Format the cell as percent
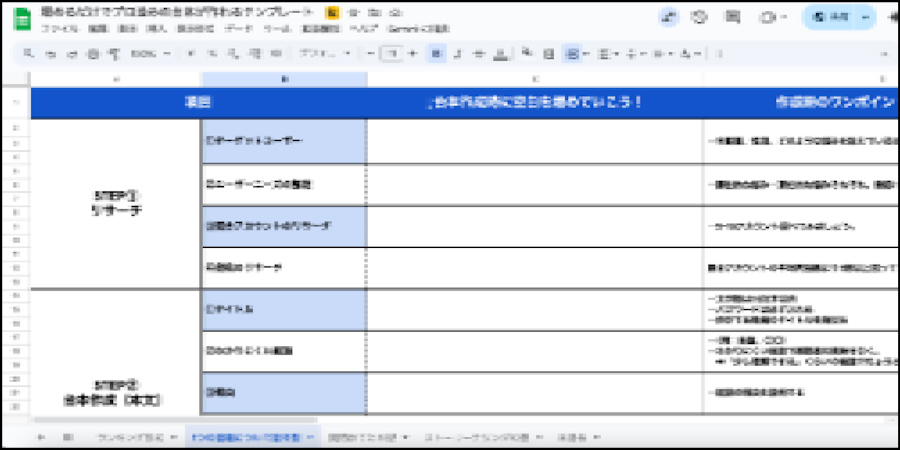The width and height of the screenshot is (900, 450). coord(212,53)
